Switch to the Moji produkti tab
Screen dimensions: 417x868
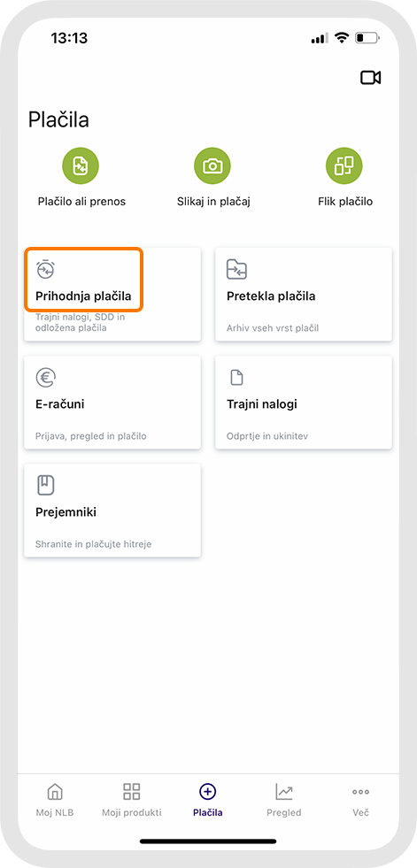(132, 800)
